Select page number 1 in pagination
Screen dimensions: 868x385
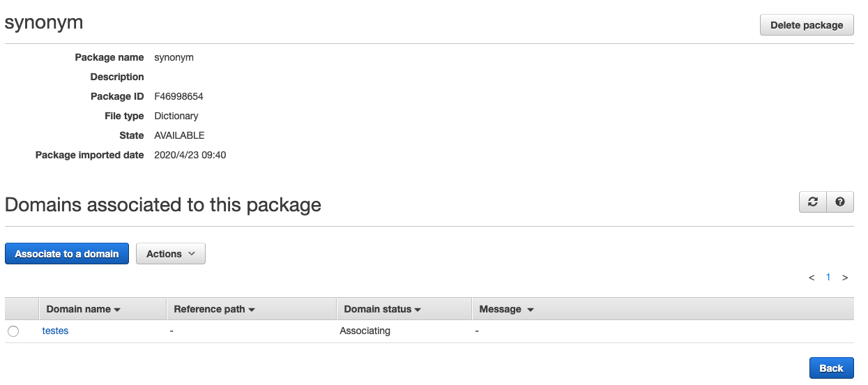click(x=828, y=277)
